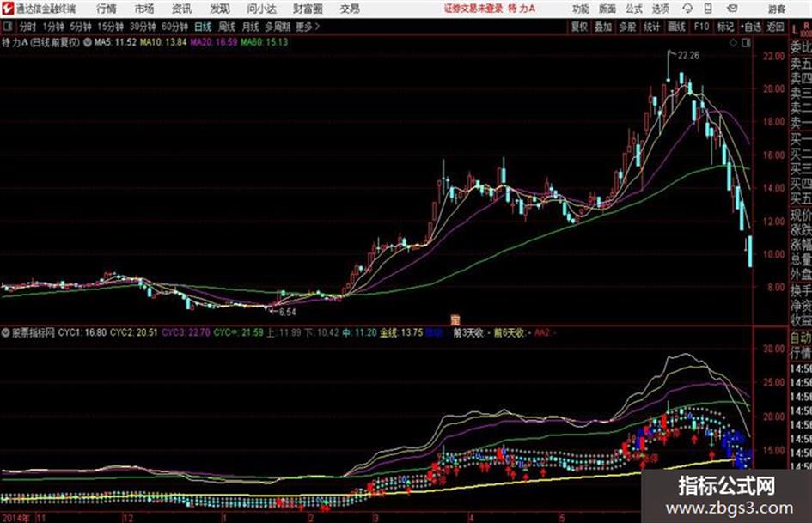812x523 pixels.
Task: Open the 交易 menu
Action: click(350, 9)
